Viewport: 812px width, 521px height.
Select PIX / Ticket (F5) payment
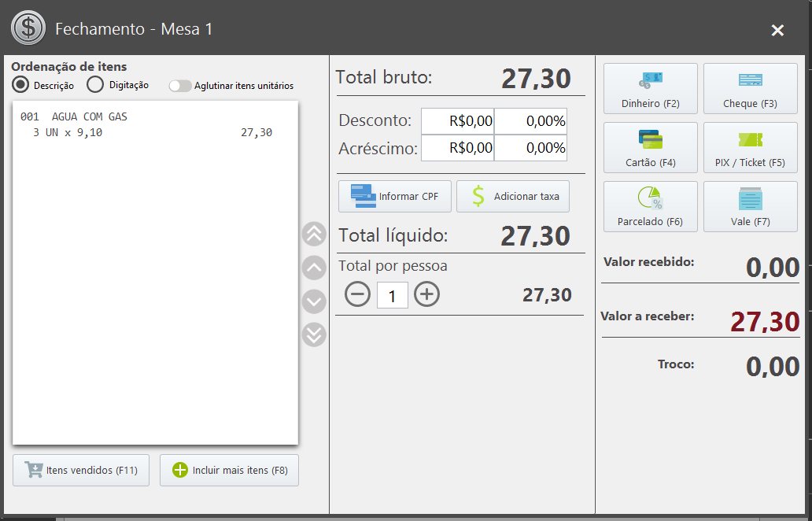click(x=751, y=148)
